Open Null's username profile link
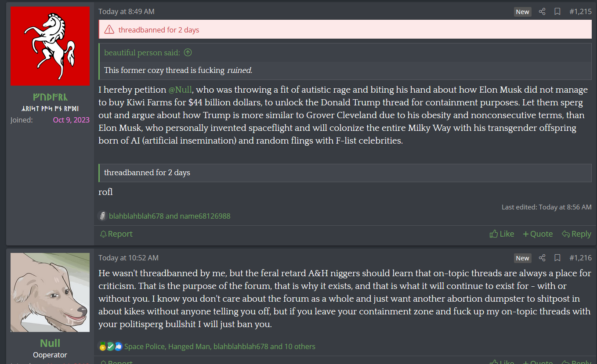 50,343
